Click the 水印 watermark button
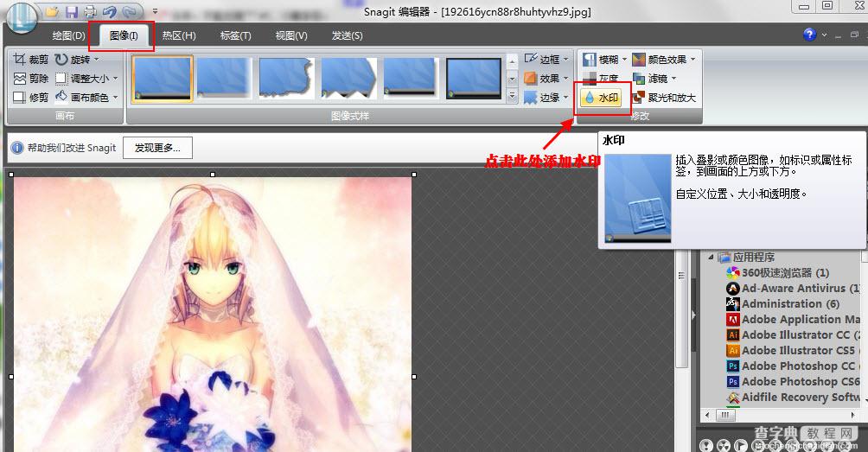This screenshot has height=452, width=868. (601, 98)
